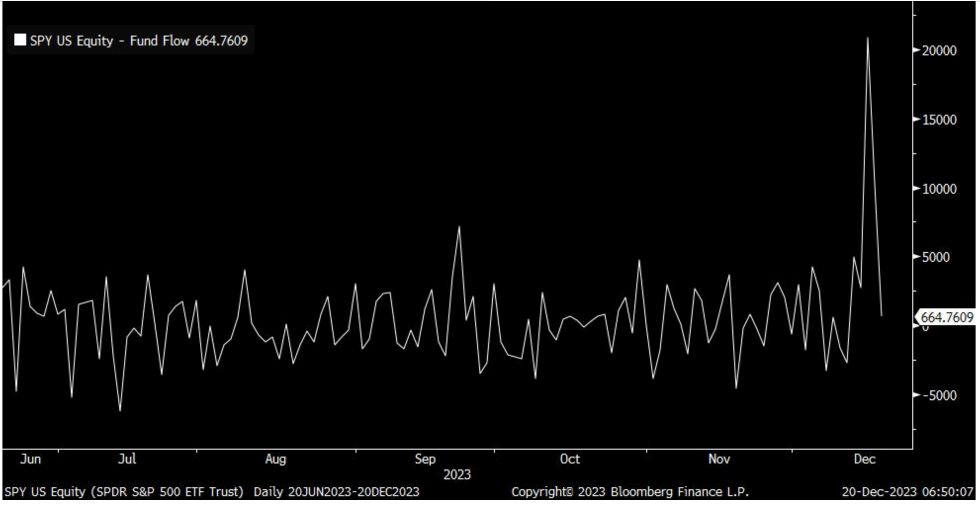Select the SPY US Equity Fund Flow legend label
980x506 pixels.
click(138, 41)
